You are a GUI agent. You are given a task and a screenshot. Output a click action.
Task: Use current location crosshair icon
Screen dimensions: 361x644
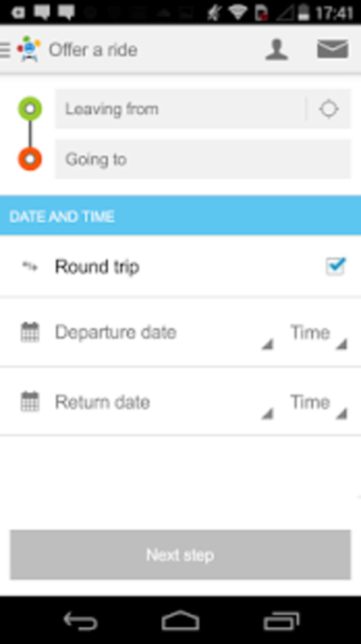pos(328,109)
